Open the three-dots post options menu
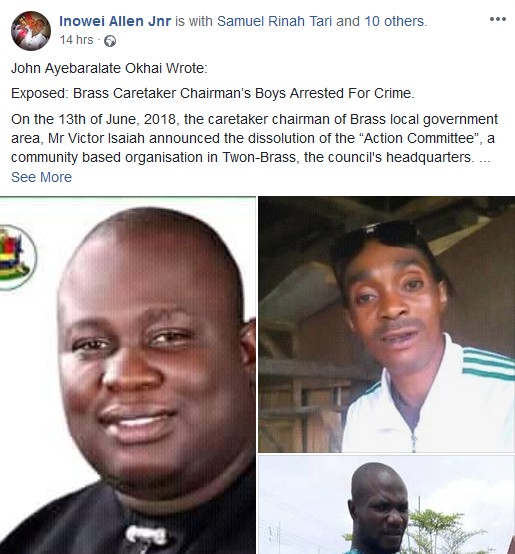Image resolution: width=515 pixels, height=554 pixels. (498, 19)
